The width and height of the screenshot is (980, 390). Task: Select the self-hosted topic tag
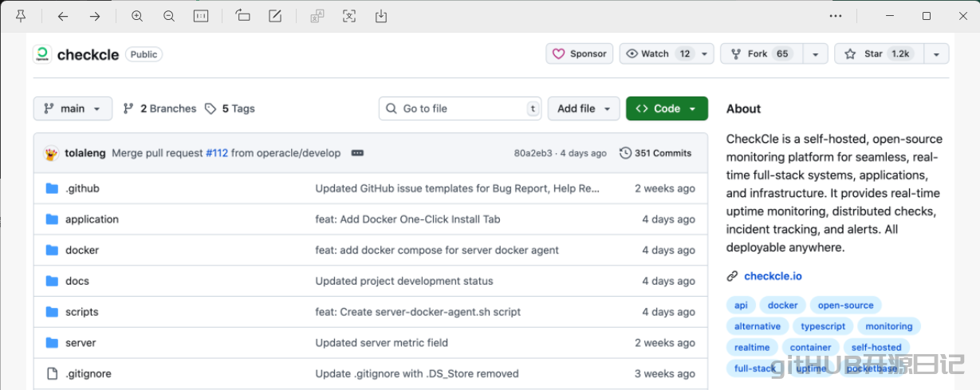tap(876, 347)
